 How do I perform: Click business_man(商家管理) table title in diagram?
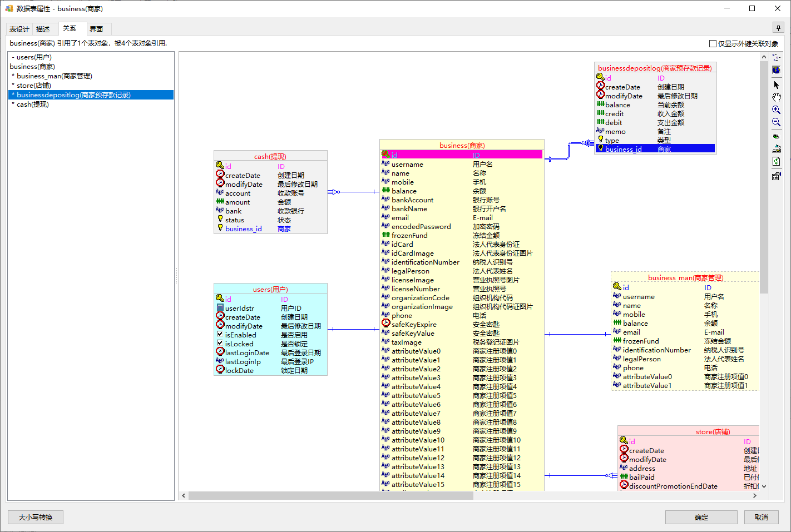(685, 277)
